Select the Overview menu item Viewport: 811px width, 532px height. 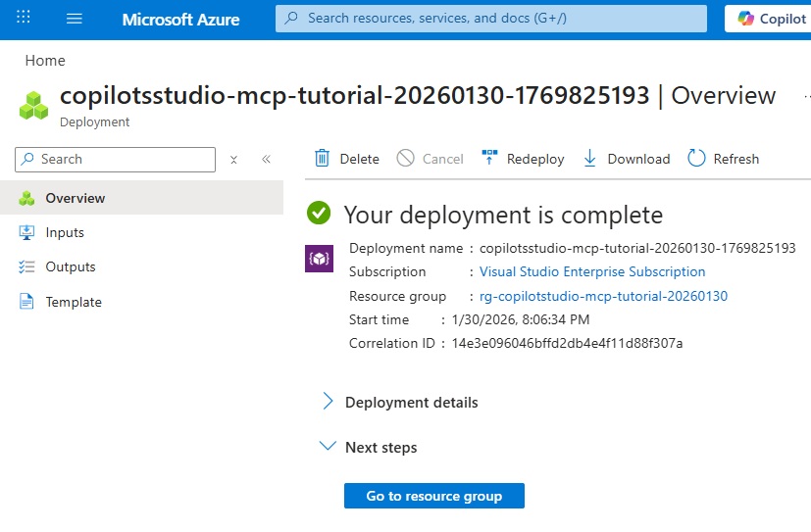pyautogui.click(x=142, y=198)
